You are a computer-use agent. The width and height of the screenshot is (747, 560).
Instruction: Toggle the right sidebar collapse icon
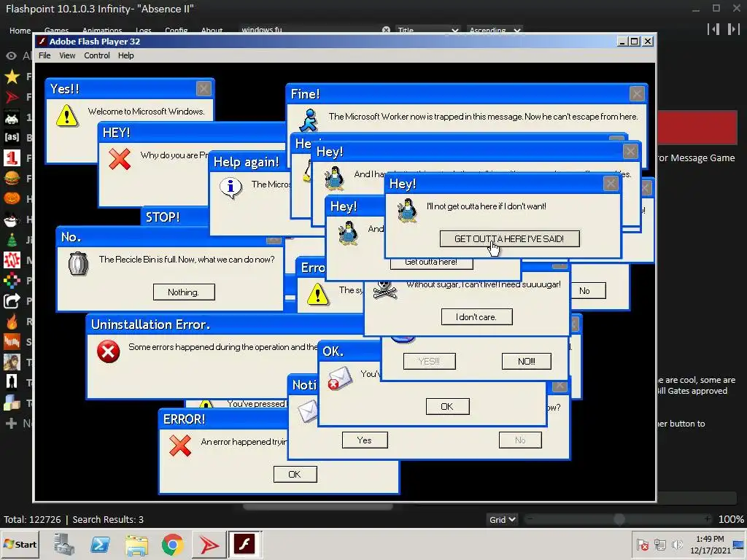pos(733,29)
